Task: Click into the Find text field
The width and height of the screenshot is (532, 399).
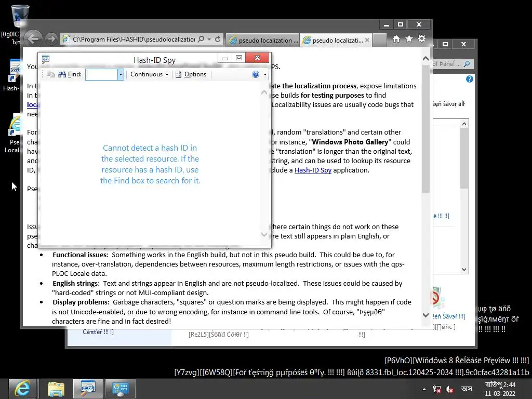Action: (x=101, y=74)
